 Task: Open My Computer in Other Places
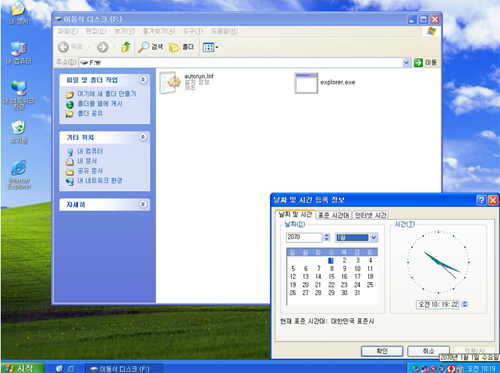click(84, 151)
